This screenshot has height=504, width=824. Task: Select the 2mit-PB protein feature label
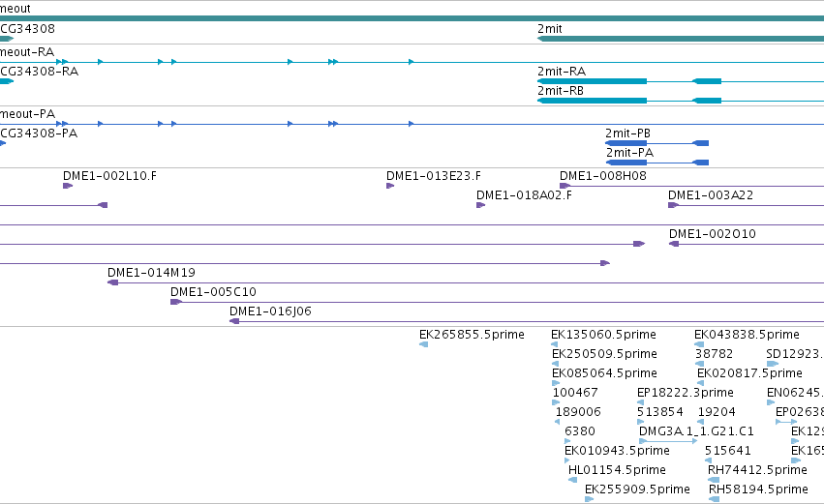pos(628,133)
